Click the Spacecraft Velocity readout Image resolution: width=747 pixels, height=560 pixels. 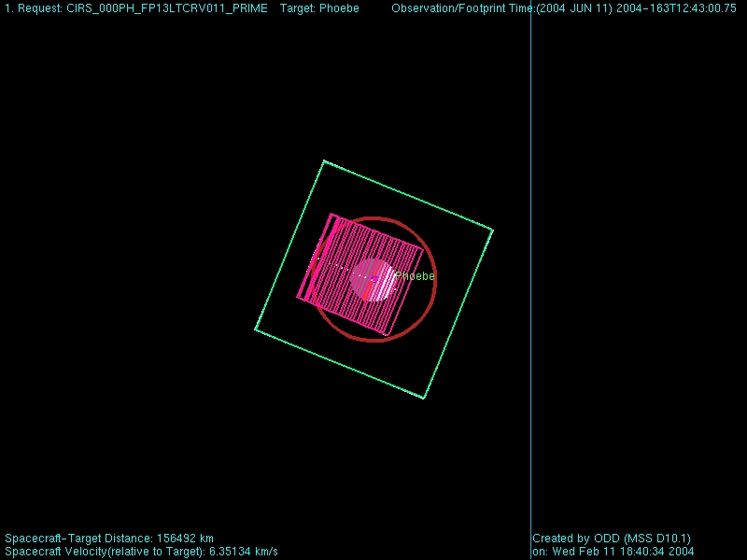pyautogui.click(x=141, y=552)
